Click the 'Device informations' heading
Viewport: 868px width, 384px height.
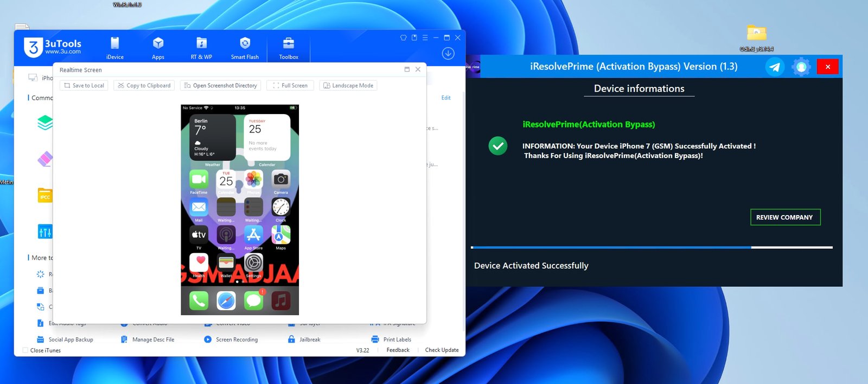pos(639,89)
